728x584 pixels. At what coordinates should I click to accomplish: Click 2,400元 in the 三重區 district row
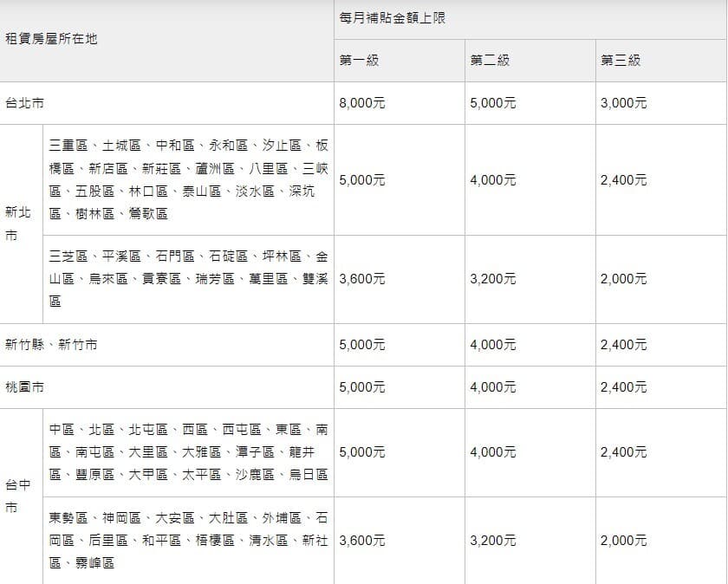pyautogui.click(x=623, y=180)
